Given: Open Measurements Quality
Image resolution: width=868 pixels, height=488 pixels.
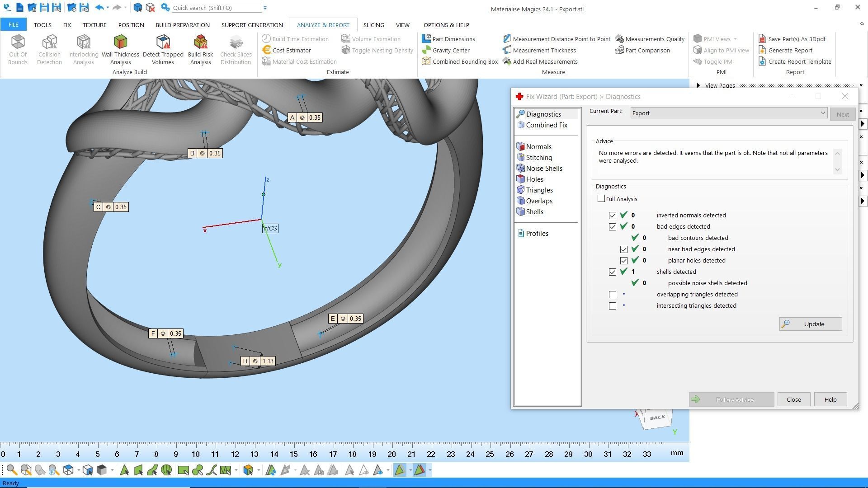Looking at the screenshot, I should click(650, 39).
